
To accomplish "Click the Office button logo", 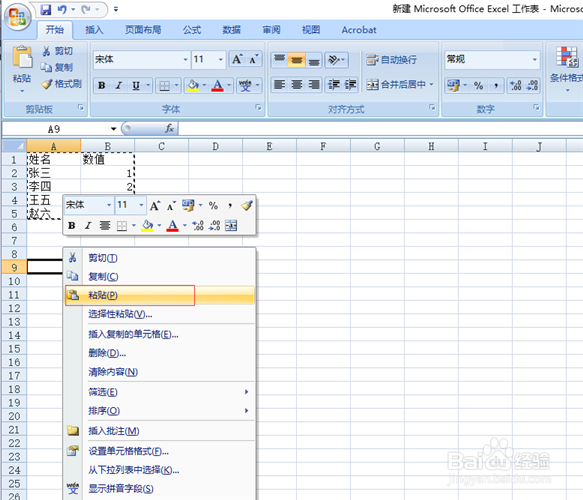I will point(17,17).
